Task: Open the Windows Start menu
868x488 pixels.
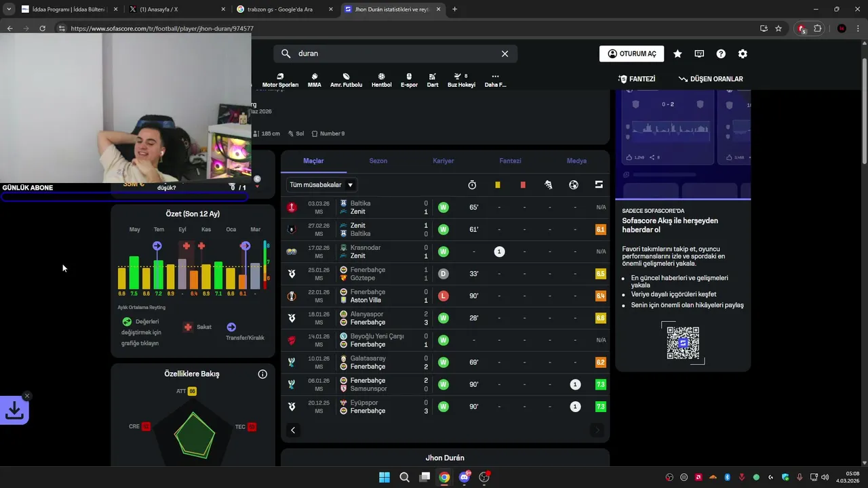Action: pos(384,477)
